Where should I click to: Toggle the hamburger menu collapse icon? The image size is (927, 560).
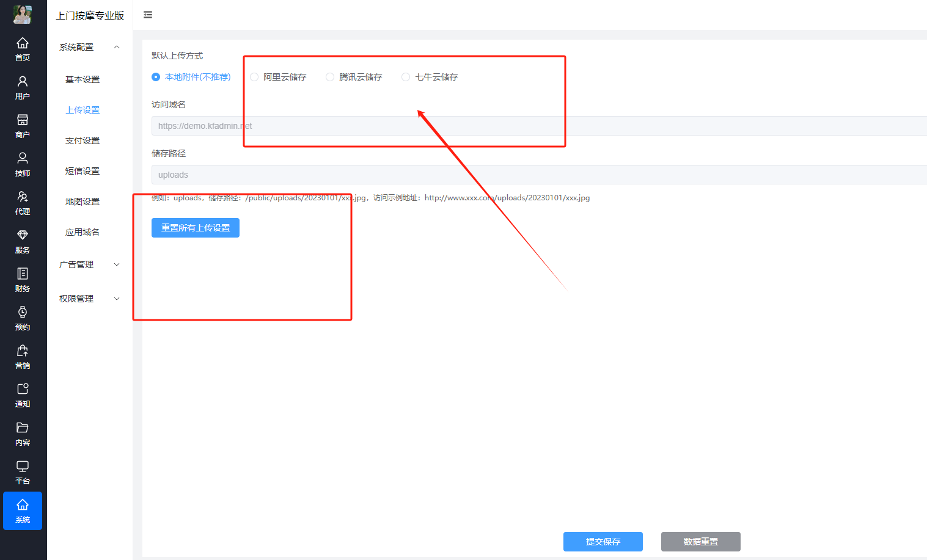coord(148,15)
